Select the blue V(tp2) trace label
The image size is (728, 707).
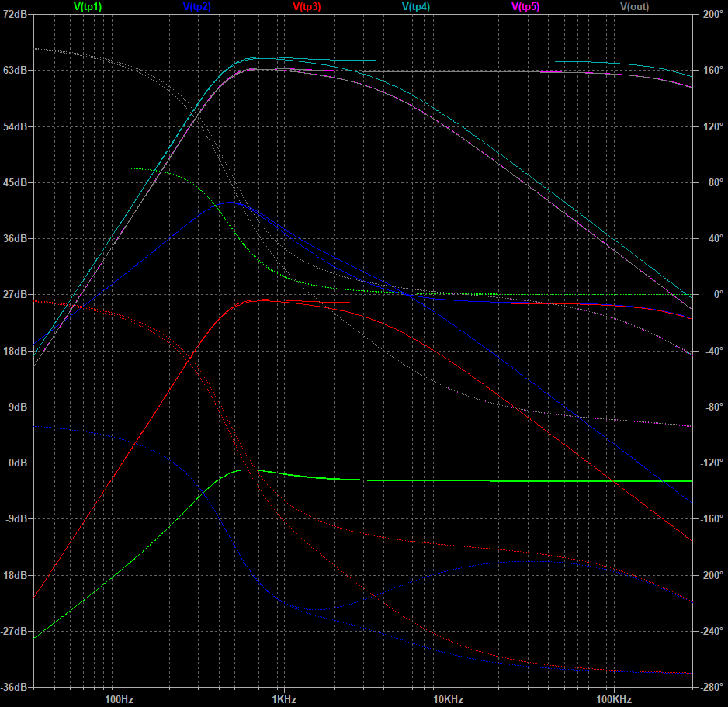point(197,6)
